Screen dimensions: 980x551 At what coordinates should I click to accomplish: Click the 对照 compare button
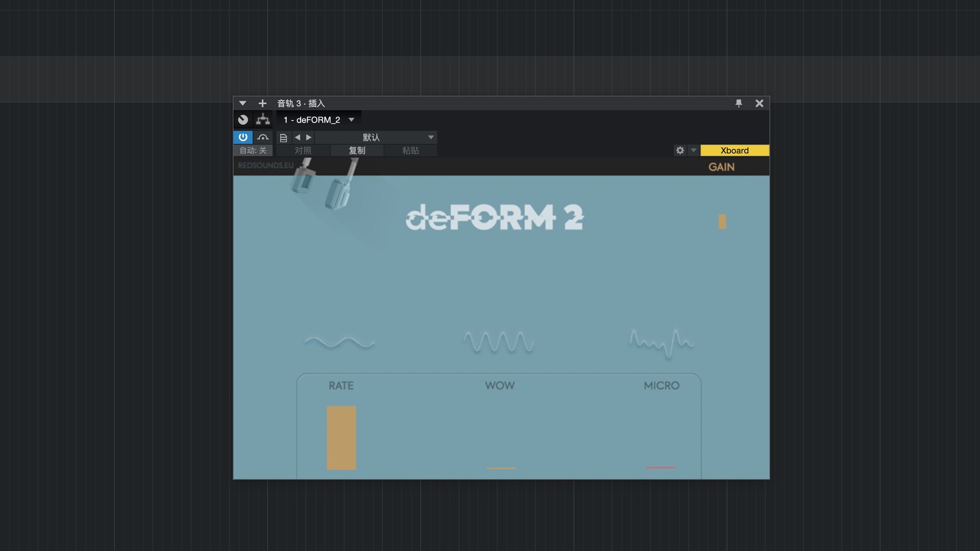point(303,151)
